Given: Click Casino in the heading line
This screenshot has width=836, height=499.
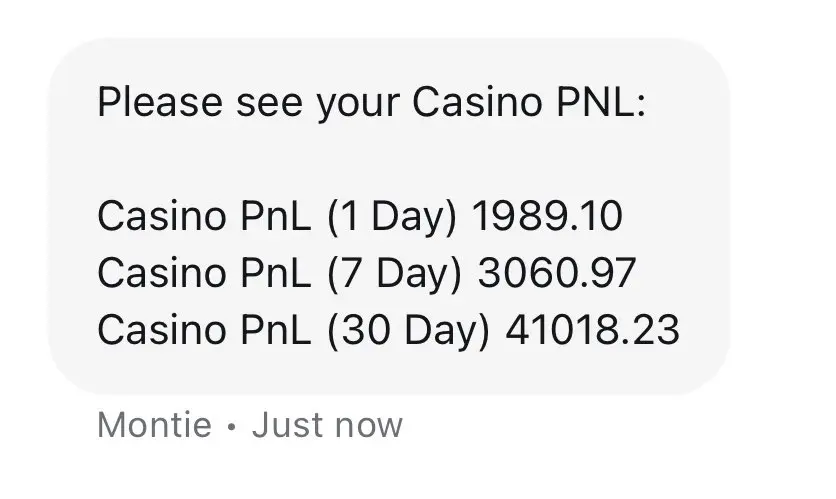Looking at the screenshot, I should click(x=477, y=102).
